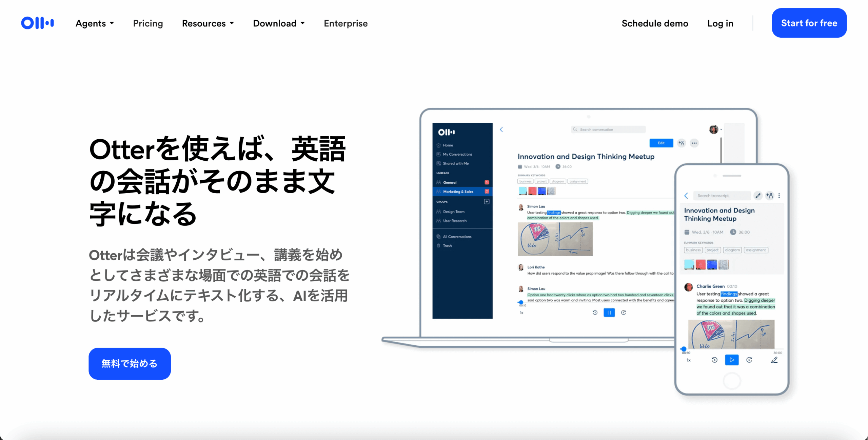868x440 pixels.
Task: Open the vertical dots menu on the phone
Action: [x=779, y=196]
